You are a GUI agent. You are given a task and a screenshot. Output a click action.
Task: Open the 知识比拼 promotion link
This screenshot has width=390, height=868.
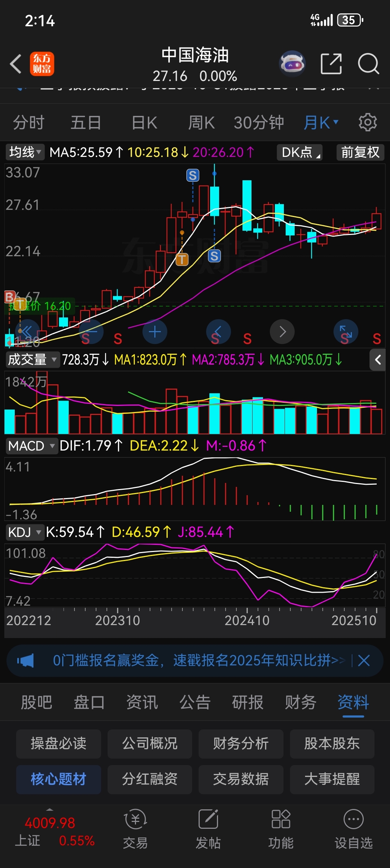pos(199,661)
